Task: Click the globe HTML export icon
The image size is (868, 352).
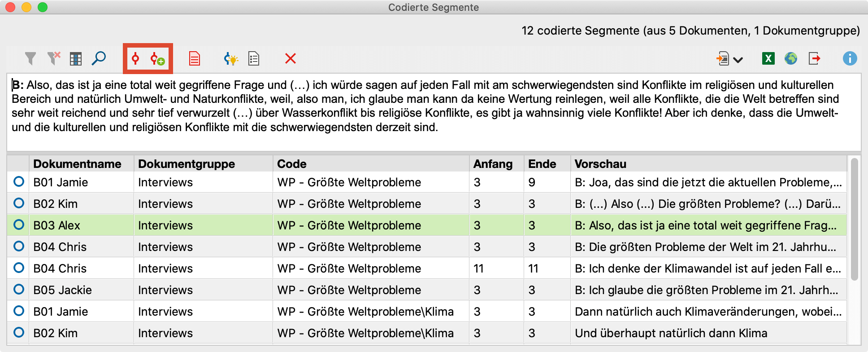Action: pos(791,58)
